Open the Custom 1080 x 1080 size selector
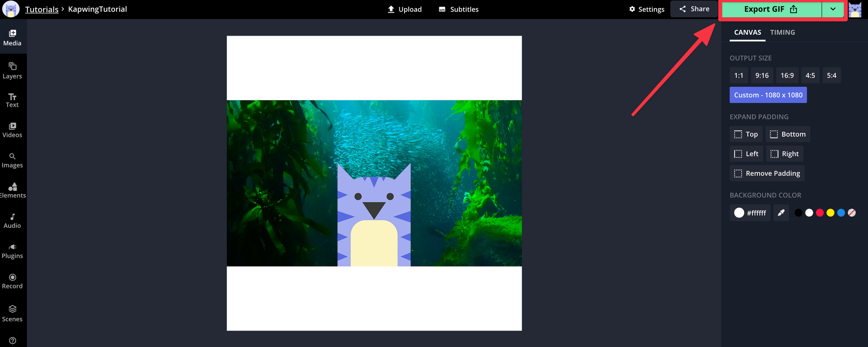The height and width of the screenshot is (347, 868). click(x=768, y=95)
